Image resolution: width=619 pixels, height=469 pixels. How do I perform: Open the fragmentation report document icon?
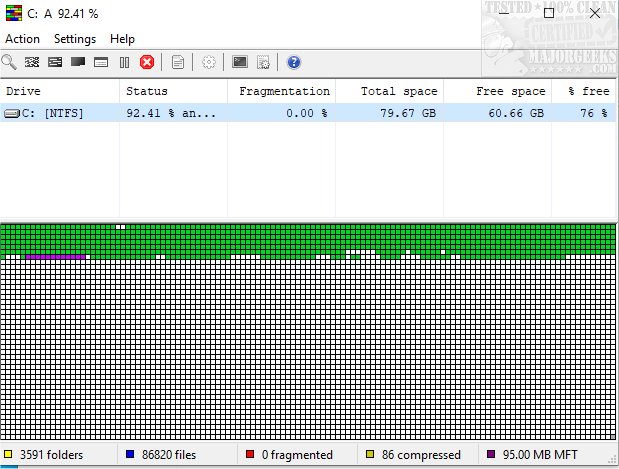tap(178, 62)
